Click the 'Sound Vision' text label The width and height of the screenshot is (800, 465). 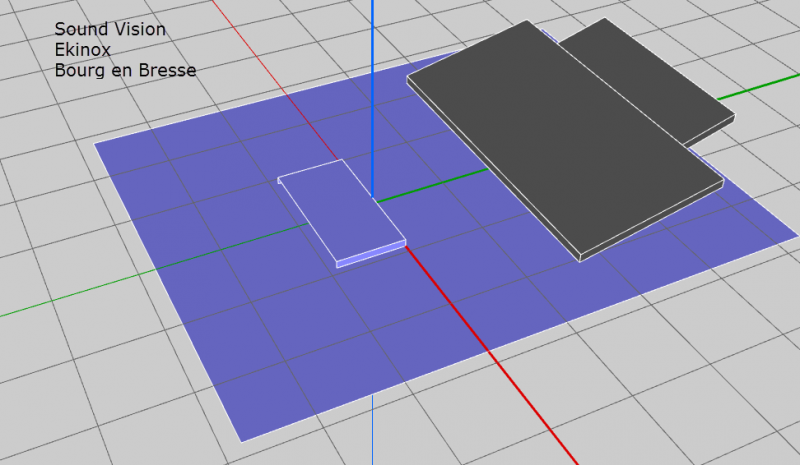point(110,29)
